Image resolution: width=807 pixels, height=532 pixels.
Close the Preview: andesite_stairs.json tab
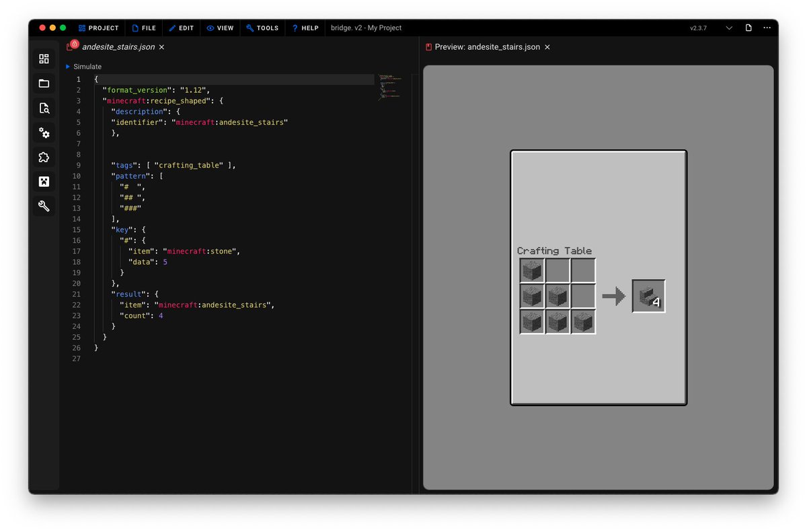[x=547, y=47]
